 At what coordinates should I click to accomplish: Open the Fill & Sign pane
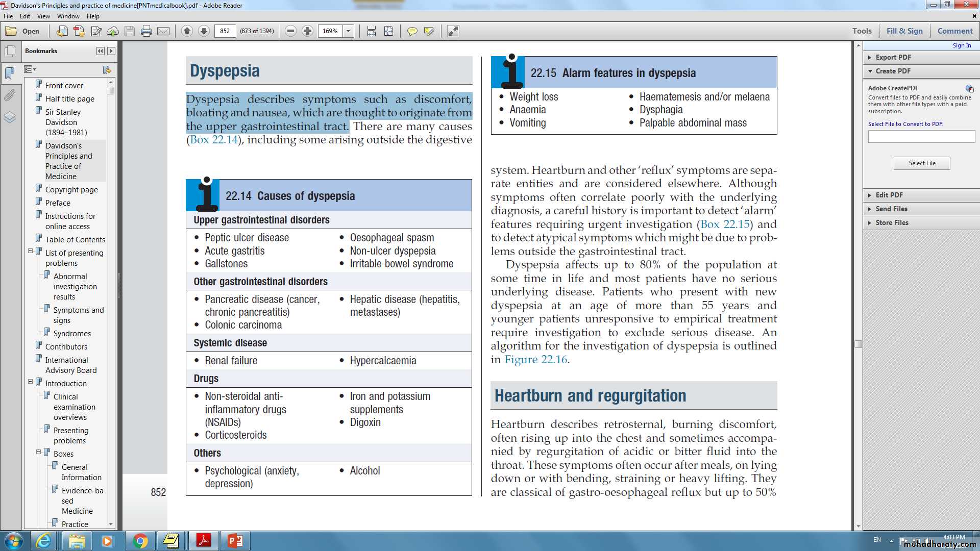click(904, 31)
